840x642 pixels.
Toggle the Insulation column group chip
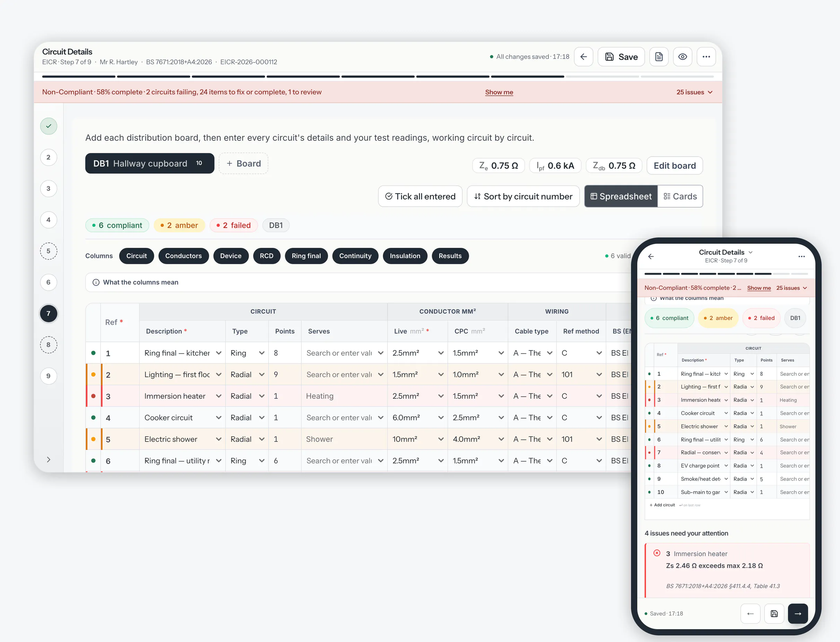coord(405,256)
